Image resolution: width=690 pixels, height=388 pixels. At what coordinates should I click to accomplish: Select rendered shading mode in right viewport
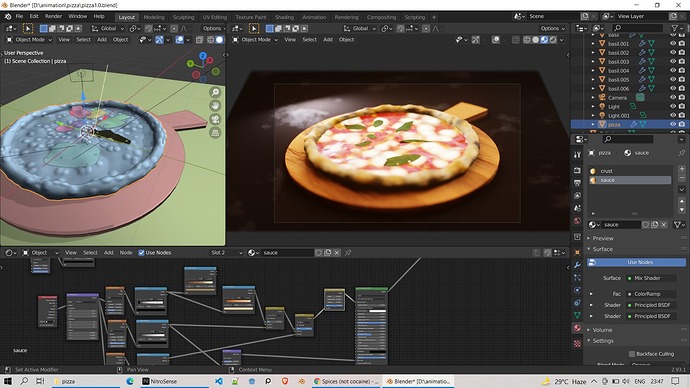[553, 40]
